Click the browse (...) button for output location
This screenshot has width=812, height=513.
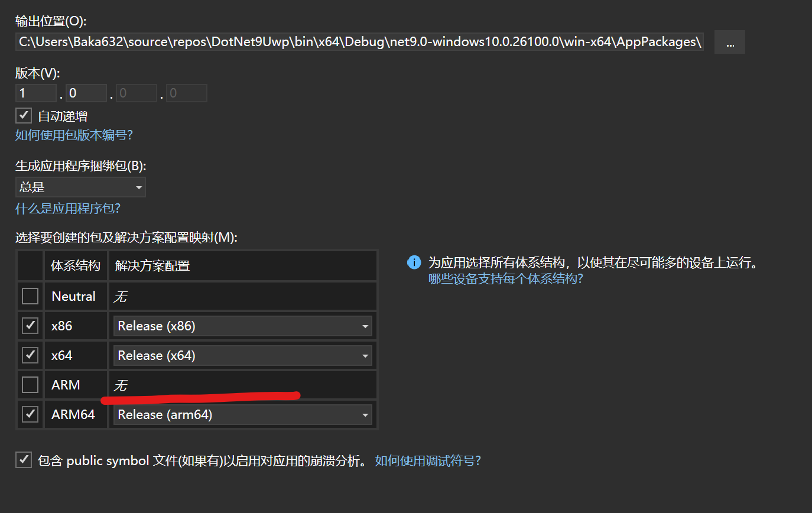coord(729,43)
